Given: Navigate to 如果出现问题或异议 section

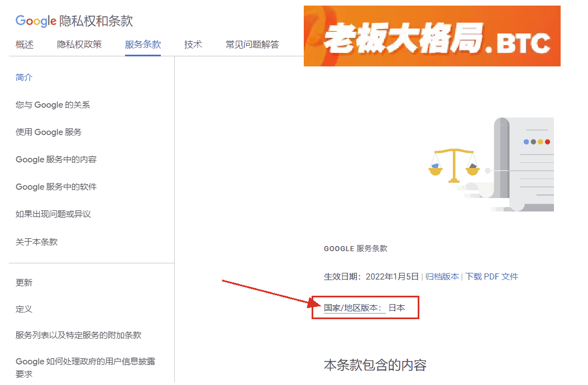Looking at the screenshot, I should tap(53, 214).
